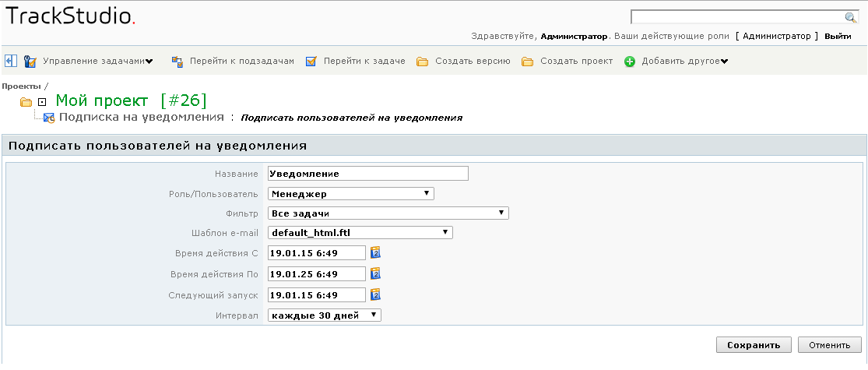Viewport: 868px width, 370px height.
Task: Open calendar picker for Время действия С
Action: tap(374, 252)
